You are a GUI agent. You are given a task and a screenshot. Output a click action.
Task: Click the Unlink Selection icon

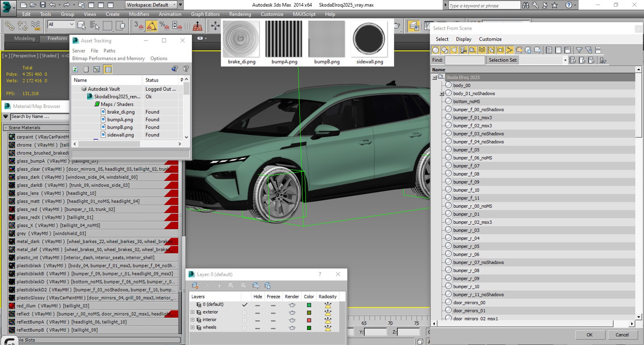coord(22,26)
